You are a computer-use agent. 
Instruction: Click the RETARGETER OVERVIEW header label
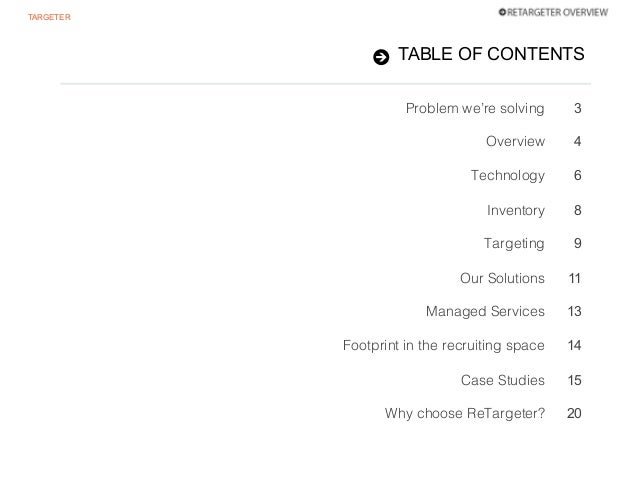(x=557, y=13)
